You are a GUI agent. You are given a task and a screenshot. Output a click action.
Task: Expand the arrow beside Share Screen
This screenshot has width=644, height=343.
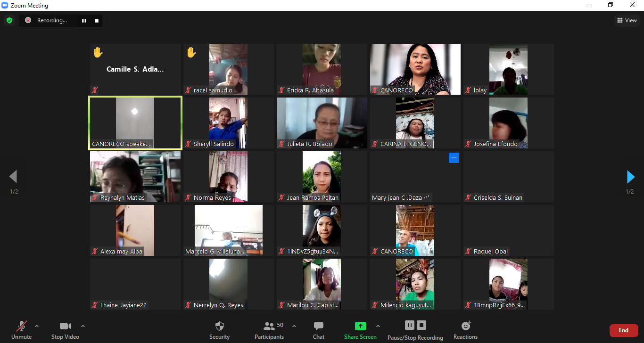pos(378,326)
